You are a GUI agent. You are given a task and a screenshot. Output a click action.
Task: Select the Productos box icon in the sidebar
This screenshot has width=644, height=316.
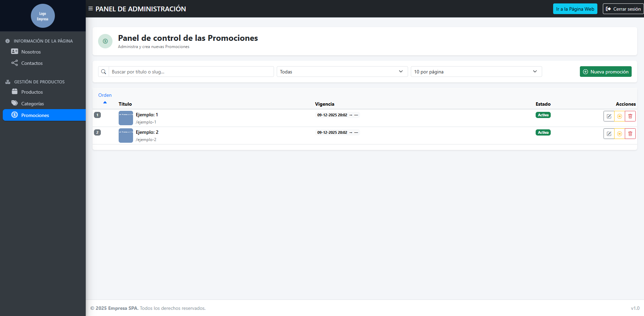(x=15, y=92)
